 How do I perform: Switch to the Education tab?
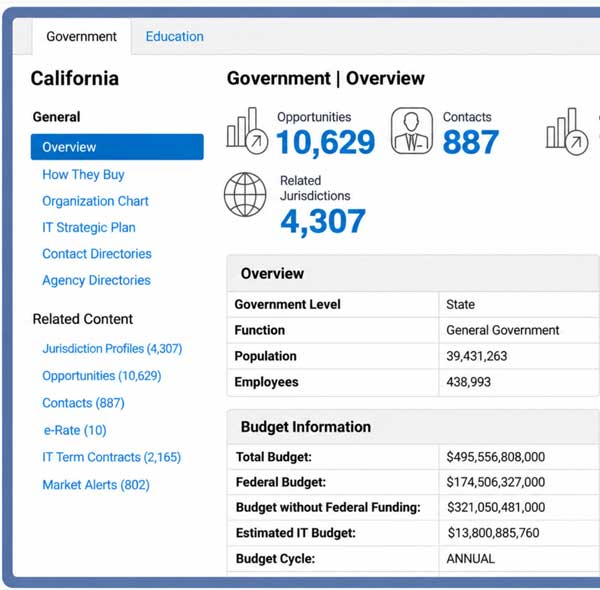[x=174, y=37]
